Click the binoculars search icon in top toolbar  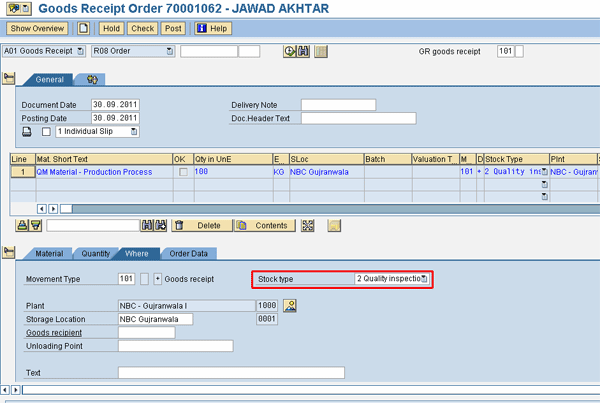point(304,51)
